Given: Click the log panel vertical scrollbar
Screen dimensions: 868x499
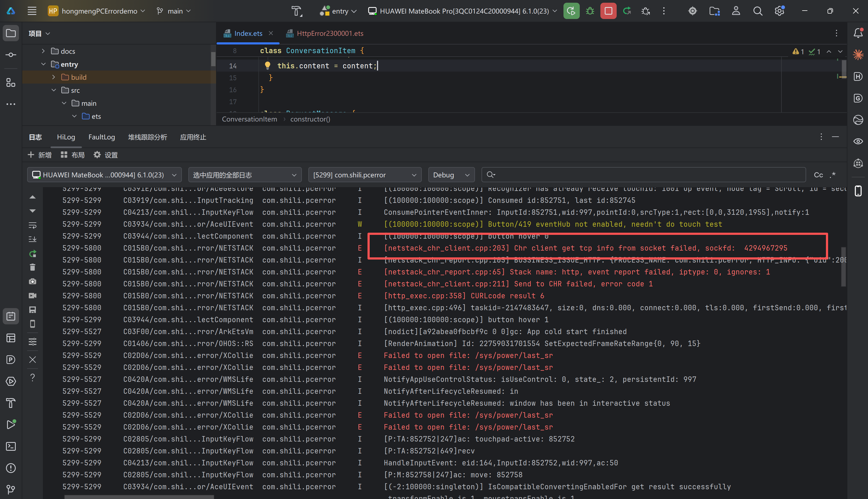Looking at the screenshot, I should click(x=843, y=267).
